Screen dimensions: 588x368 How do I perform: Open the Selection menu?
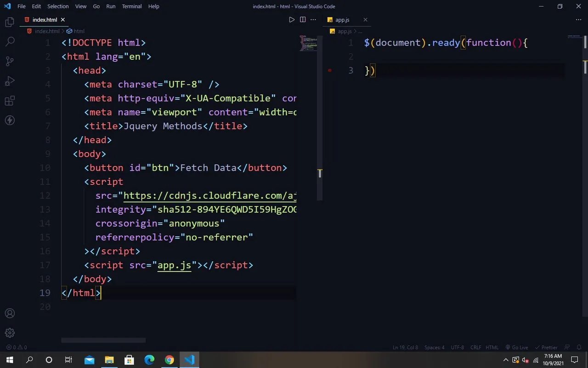[58, 6]
